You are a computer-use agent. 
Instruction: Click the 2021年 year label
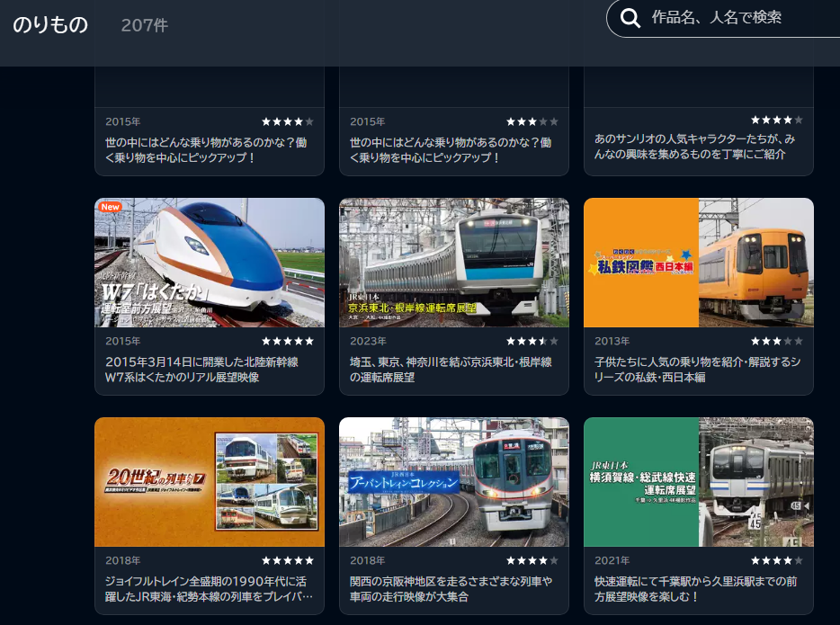[x=612, y=561]
